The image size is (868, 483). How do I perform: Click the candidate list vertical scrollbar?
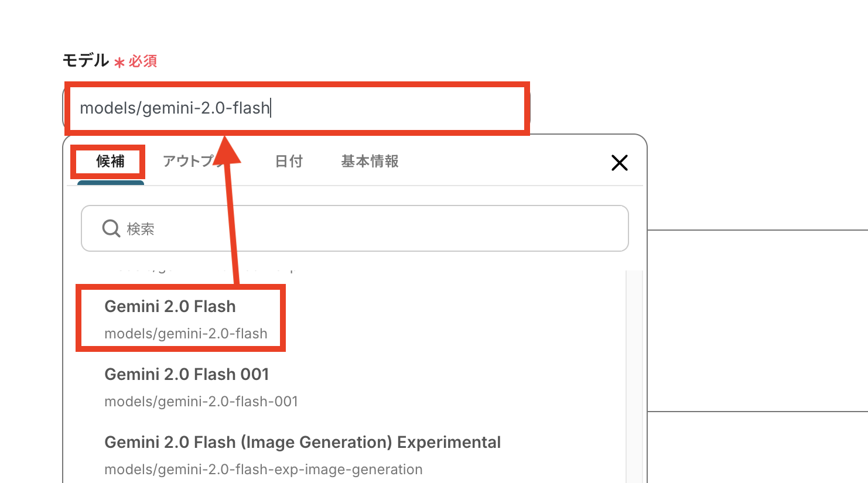pyautogui.click(x=634, y=375)
